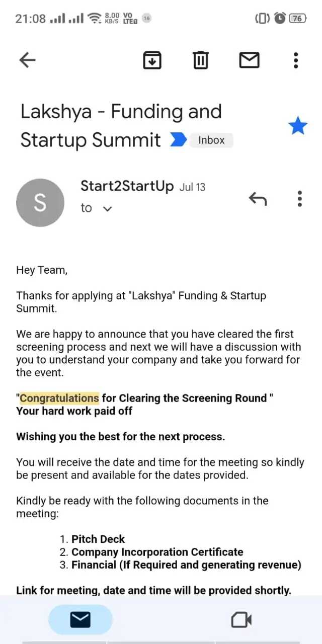Open sender's S avatar
Viewport: 322px width, 644px height.
click(x=40, y=203)
